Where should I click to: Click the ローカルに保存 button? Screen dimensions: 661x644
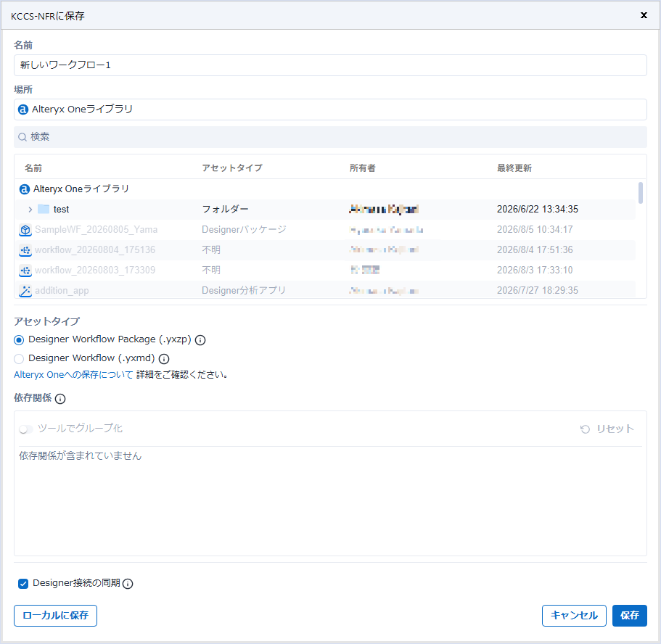55,615
